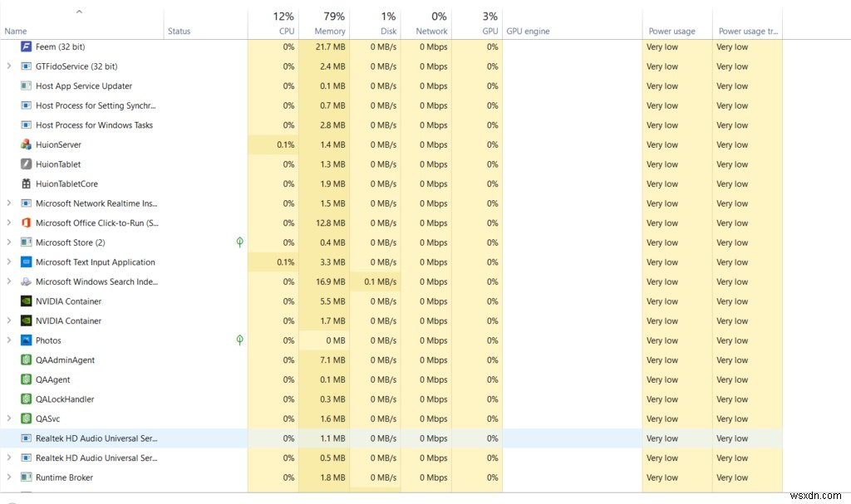Click the Runtime Broker icon
This screenshot has height=504, width=851.
coord(25,477)
